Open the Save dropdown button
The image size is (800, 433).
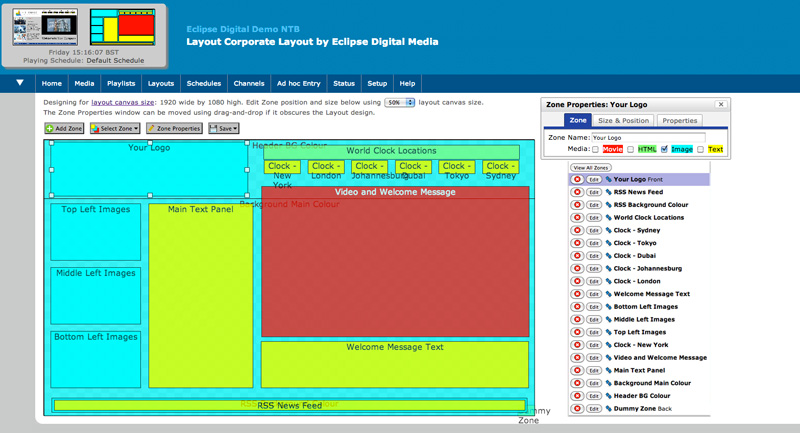[224, 129]
